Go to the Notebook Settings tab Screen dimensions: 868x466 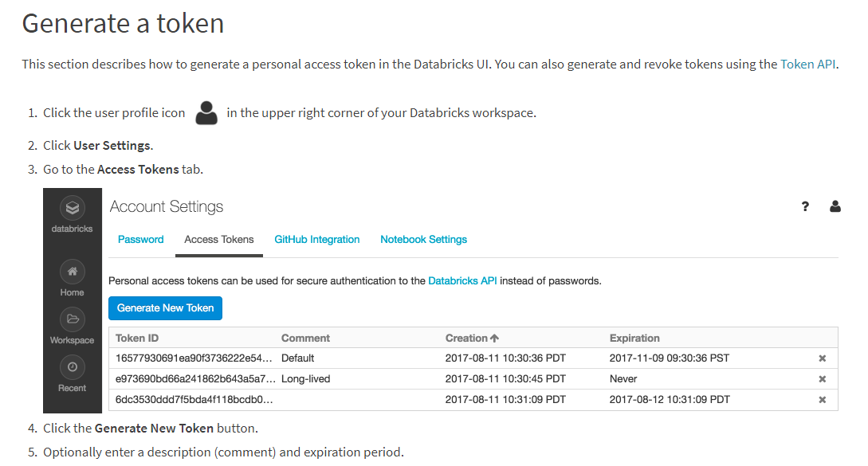click(x=423, y=240)
